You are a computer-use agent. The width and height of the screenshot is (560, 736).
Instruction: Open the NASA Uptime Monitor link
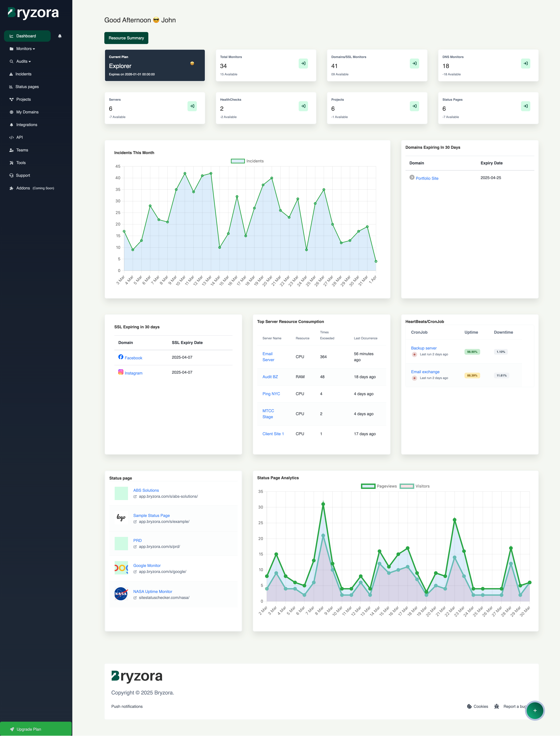(153, 592)
